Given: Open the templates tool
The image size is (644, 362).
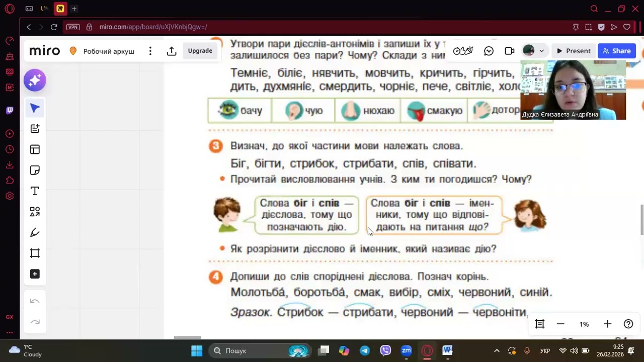Looking at the screenshot, I should coord(35,149).
